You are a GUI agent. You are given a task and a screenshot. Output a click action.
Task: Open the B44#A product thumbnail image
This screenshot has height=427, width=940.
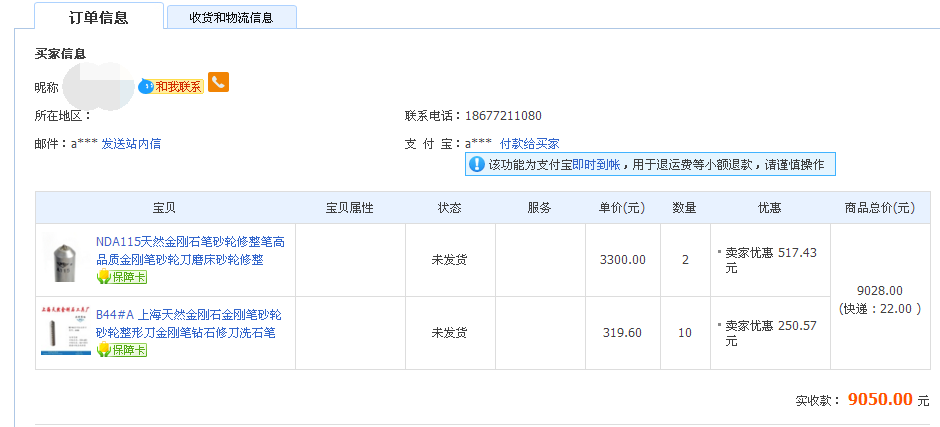coord(66,332)
